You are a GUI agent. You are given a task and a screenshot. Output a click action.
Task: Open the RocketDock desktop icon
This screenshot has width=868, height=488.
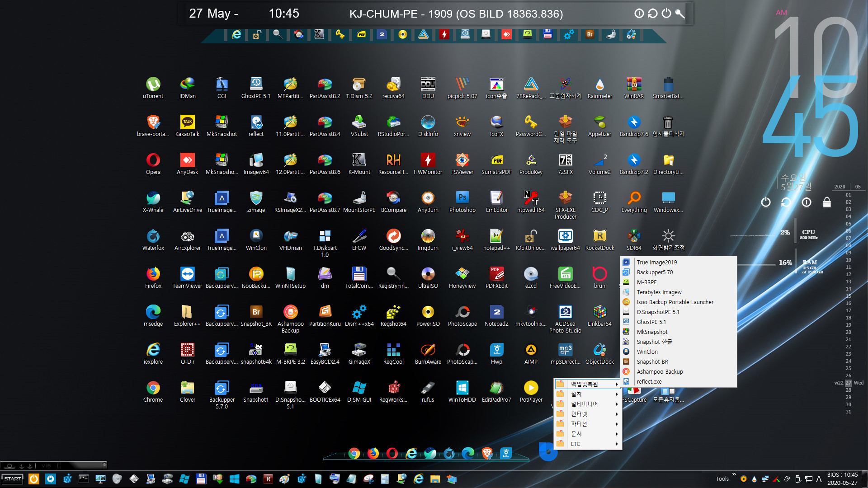pyautogui.click(x=599, y=239)
